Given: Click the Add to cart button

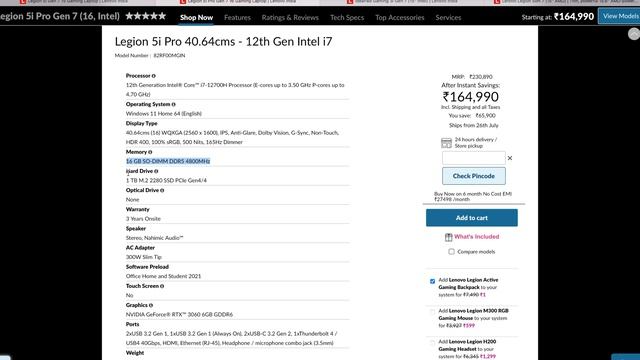Looking at the screenshot, I should tap(472, 218).
